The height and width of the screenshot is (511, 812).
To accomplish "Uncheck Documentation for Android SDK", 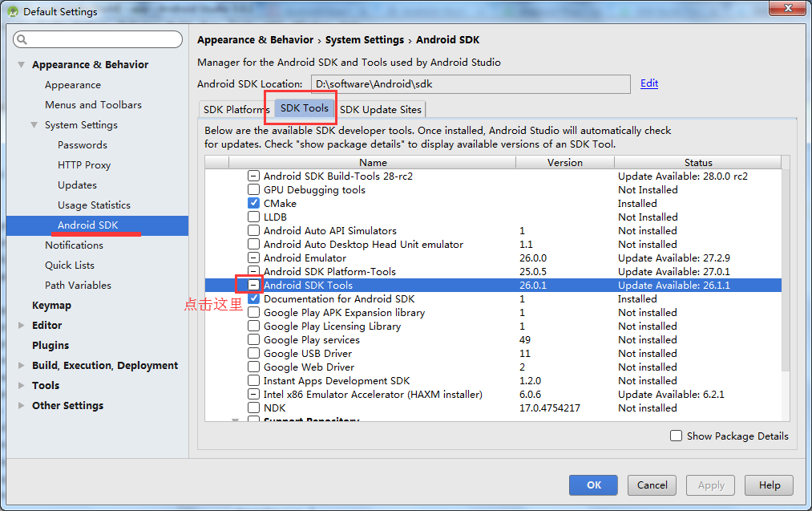I will (x=253, y=298).
